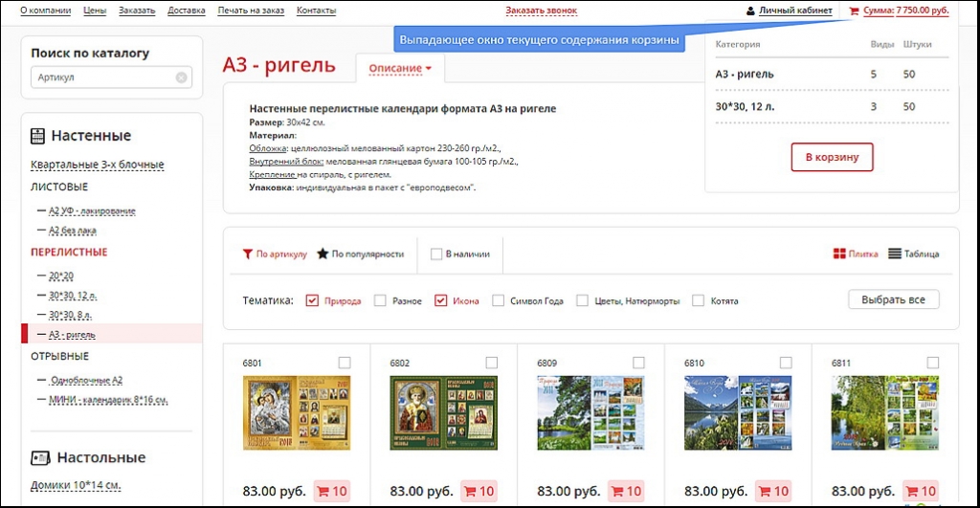The height and width of the screenshot is (508, 980).
Task: Select checkbox on product 6810
Action: [786, 363]
